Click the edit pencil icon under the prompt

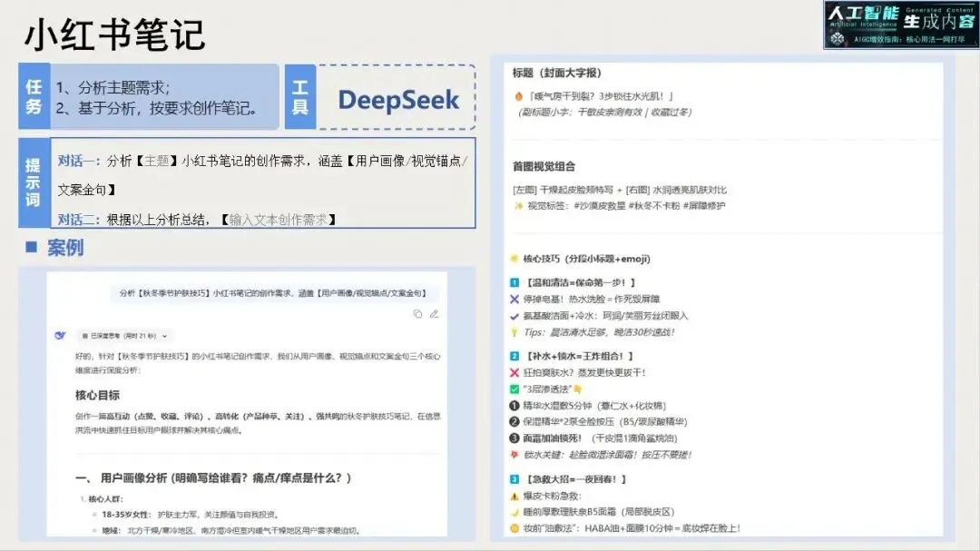click(434, 314)
